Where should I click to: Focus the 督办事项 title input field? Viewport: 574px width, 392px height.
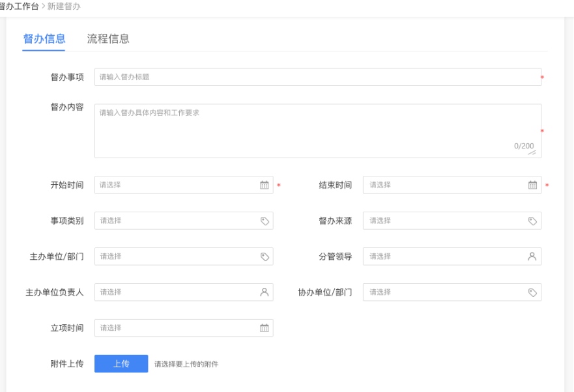point(317,77)
